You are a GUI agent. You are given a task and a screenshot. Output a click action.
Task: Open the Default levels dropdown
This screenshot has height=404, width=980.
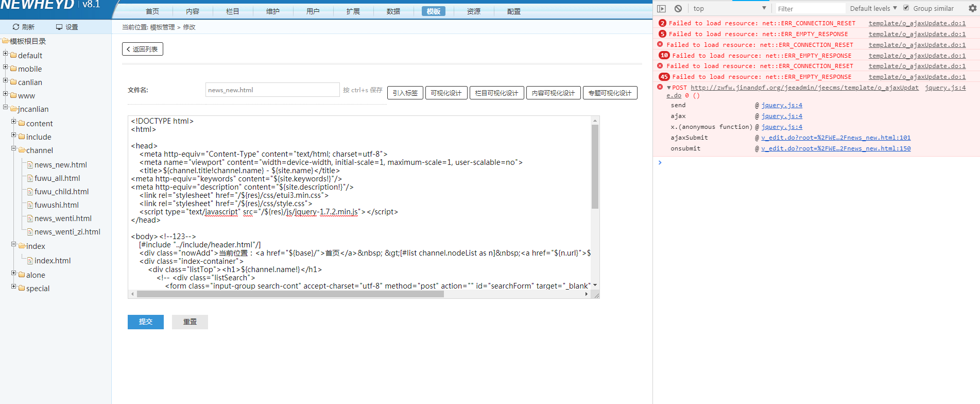point(873,8)
